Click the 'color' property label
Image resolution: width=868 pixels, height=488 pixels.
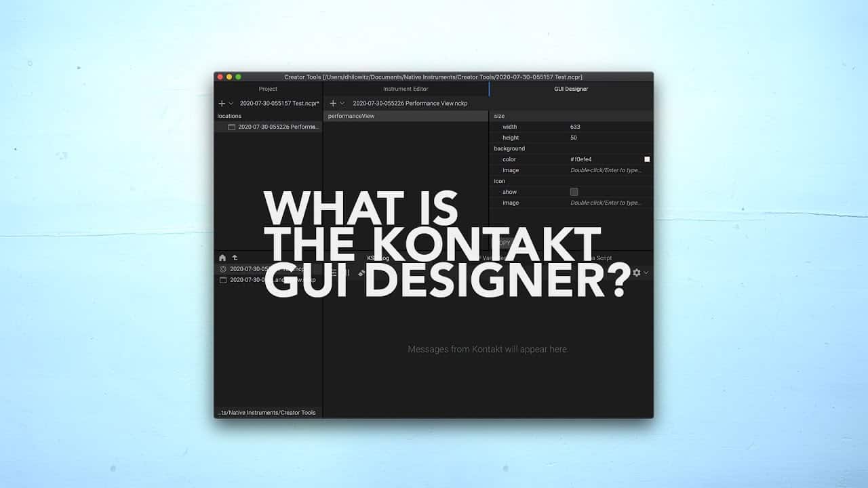(x=509, y=159)
